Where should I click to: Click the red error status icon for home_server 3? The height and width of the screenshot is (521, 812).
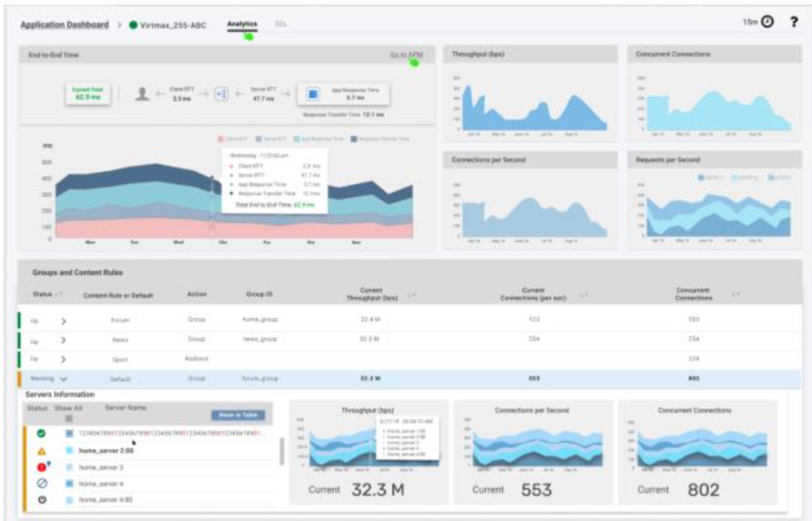click(41, 467)
